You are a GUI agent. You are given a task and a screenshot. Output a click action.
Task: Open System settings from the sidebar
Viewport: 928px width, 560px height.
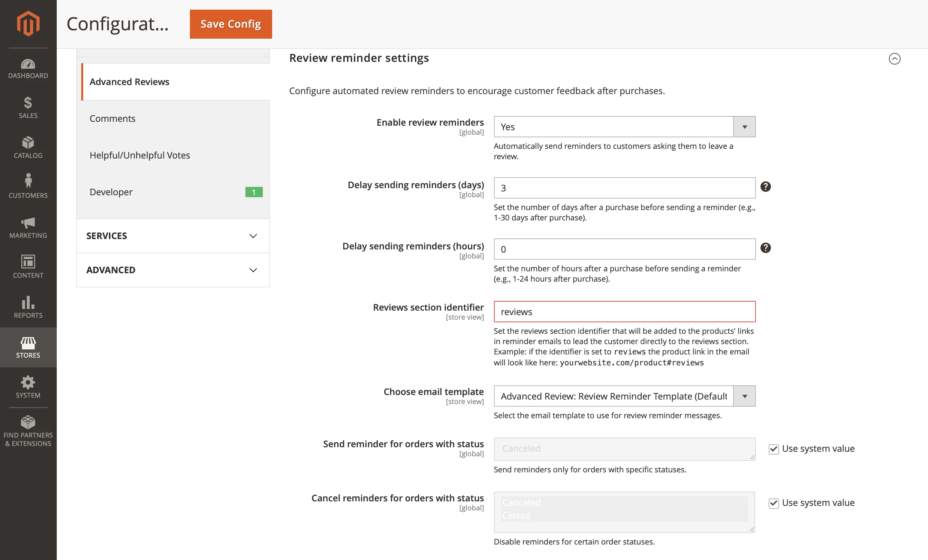(28, 388)
